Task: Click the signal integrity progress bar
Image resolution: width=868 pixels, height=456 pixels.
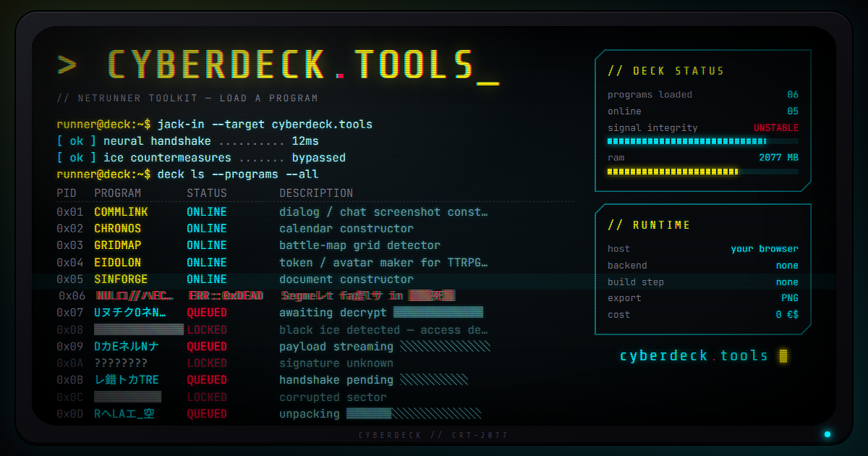Action: coord(703,141)
